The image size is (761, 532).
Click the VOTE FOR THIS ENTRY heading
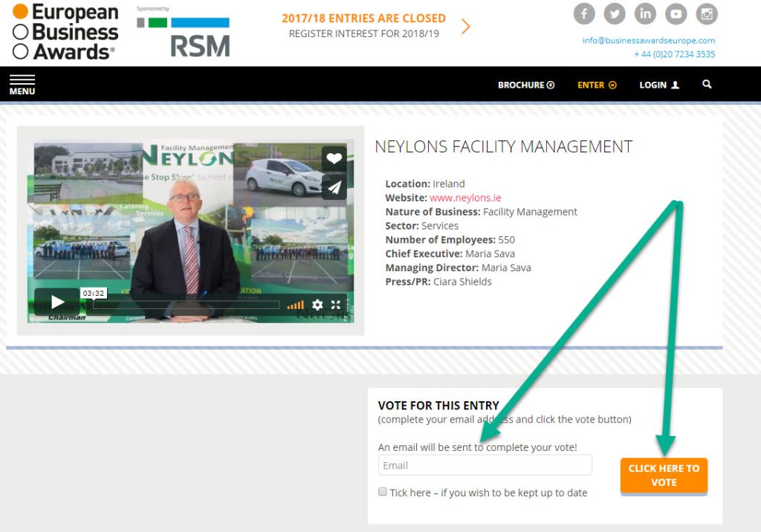[438, 405]
